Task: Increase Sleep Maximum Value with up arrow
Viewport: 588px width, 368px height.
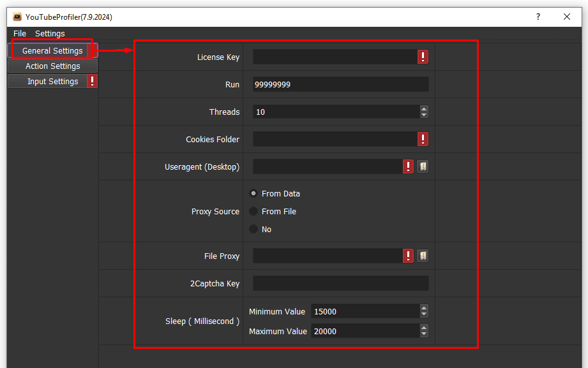Action: (x=424, y=328)
